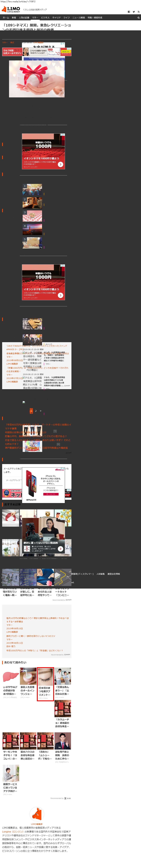Click the next page chevron
Image resolution: width=141 pixels, height=868 pixels.
(x=40, y=411)
